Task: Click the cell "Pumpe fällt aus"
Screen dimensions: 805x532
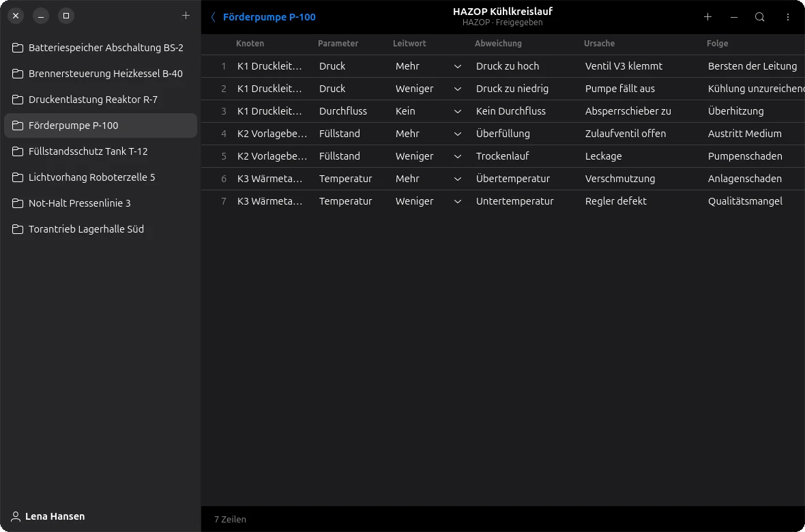Action: (x=619, y=89)
